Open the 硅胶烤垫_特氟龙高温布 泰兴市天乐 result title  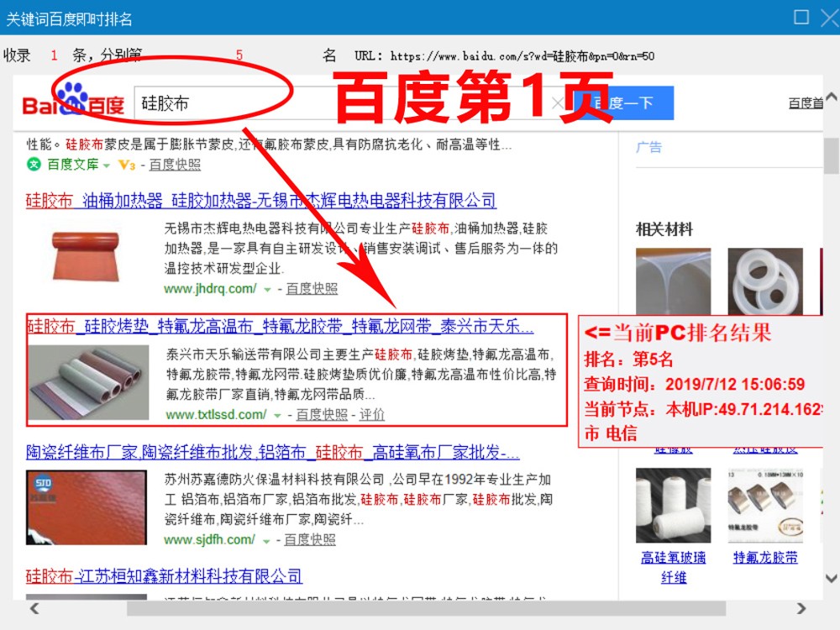pos(281,326)
